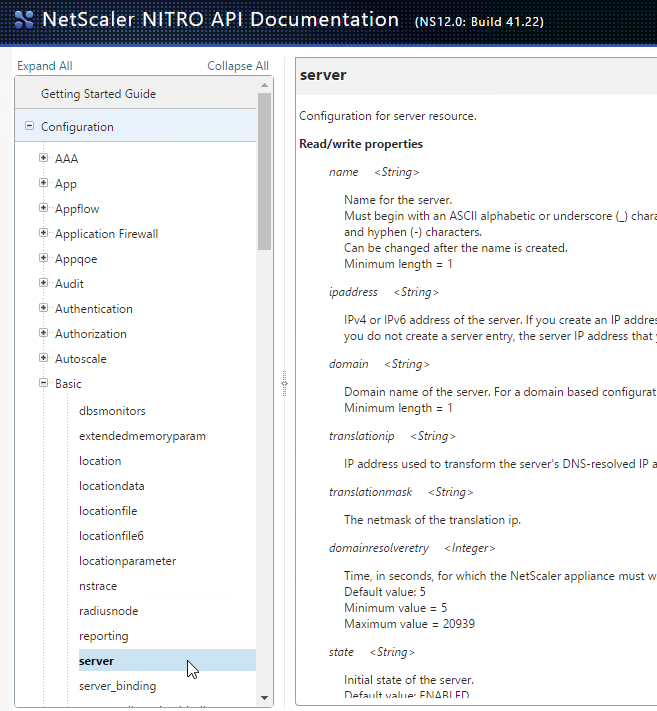Expand the AAA tree node
Viewport: 657px width, 711px height.
click(x=44, y=158)
